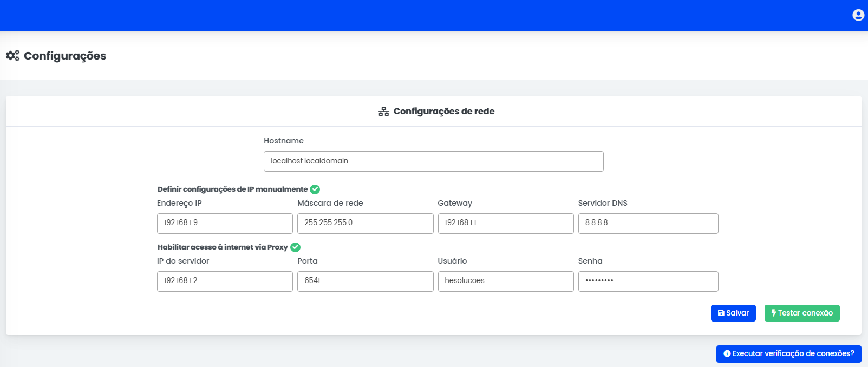This screenshot has width=868, height=367.
Task: Click the Definir configurações de IP manualmente label
Action: point(232,189)
